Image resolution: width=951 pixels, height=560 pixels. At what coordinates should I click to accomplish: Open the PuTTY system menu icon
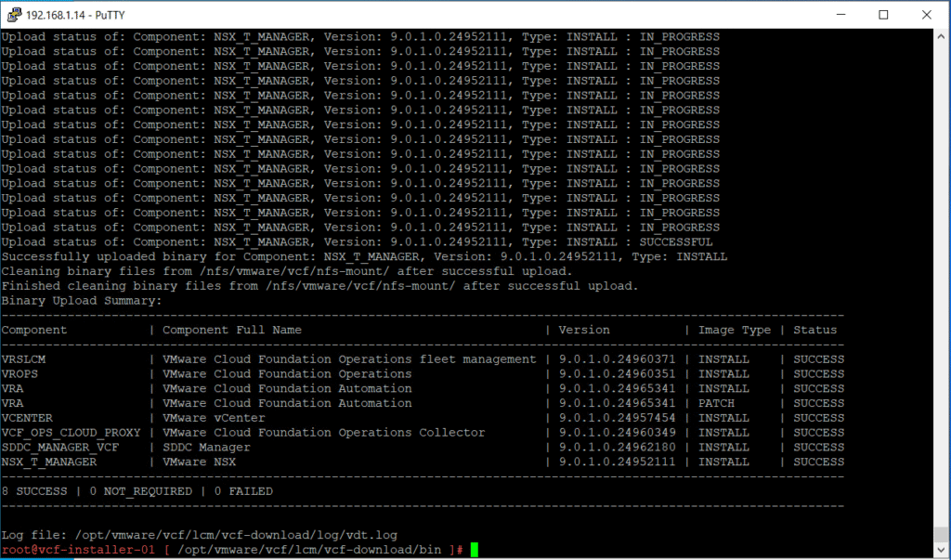click(x=13, y=15)
